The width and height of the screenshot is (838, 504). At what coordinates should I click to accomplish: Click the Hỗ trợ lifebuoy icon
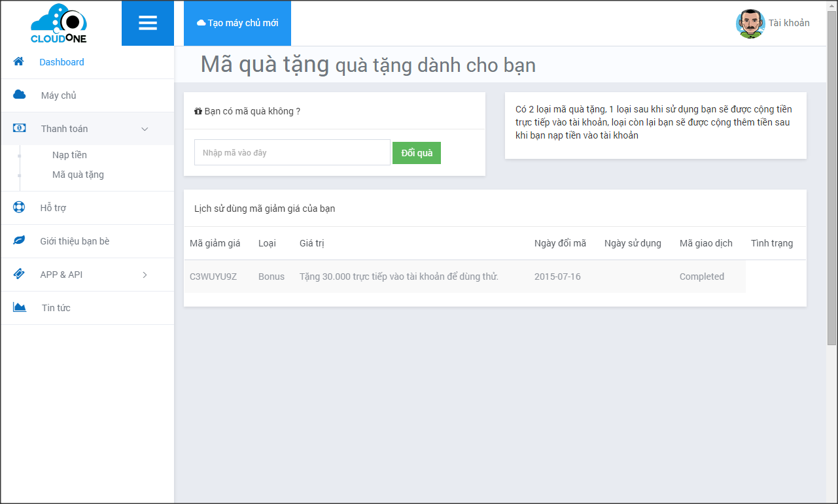[x=19, y=207]
